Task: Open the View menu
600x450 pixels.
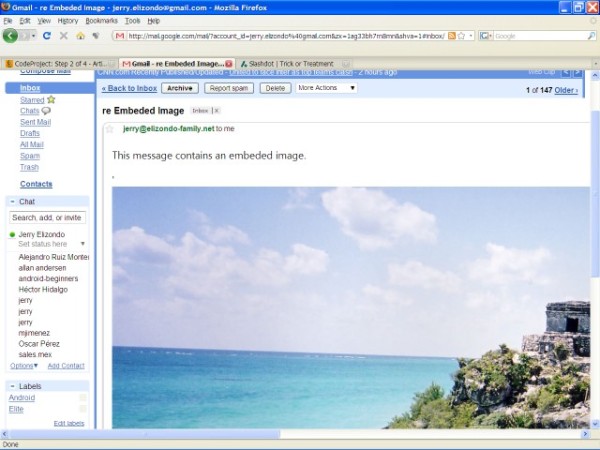Action: [x=44, y=21]
